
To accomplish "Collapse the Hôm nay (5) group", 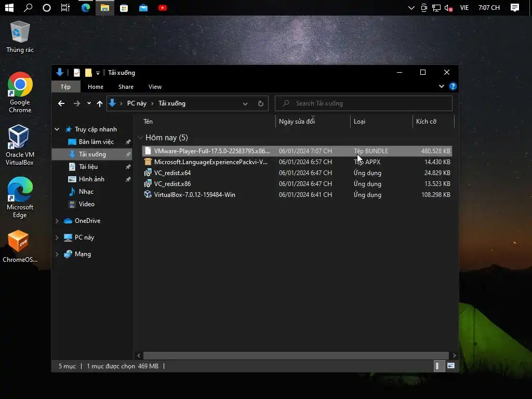I will [x=140, y=137].
